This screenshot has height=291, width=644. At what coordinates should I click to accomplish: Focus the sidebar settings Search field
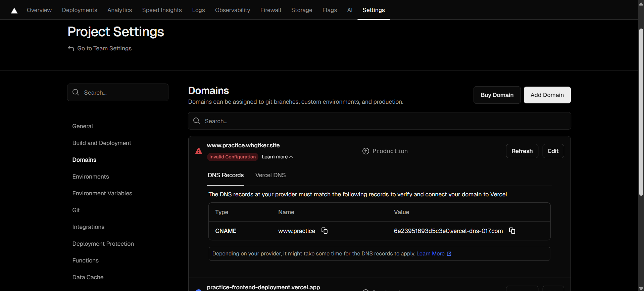(x=118, y=92)
